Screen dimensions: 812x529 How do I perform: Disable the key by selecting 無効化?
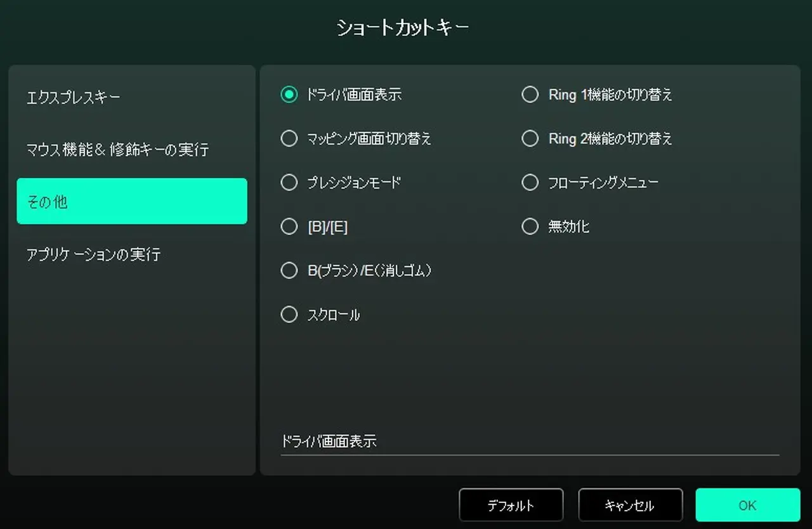point(530,226)
